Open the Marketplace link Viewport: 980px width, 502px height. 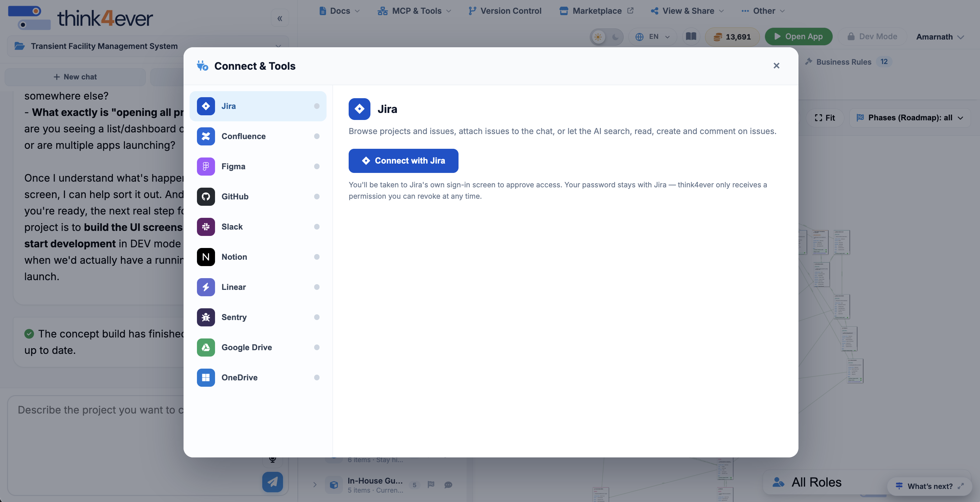(x=597, y=11)
